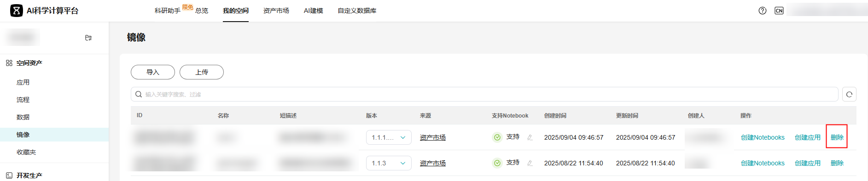The height and width of the screenshot is (181, 868).
Task: Go to the 资产市场 tab
Action: (276, 11)
